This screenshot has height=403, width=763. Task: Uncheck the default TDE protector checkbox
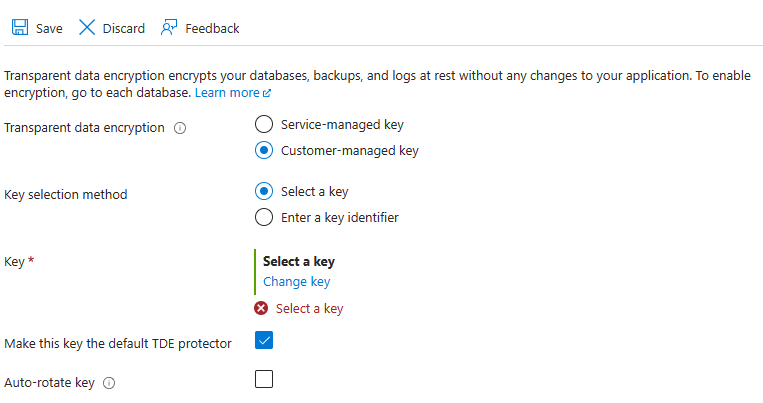264,341
